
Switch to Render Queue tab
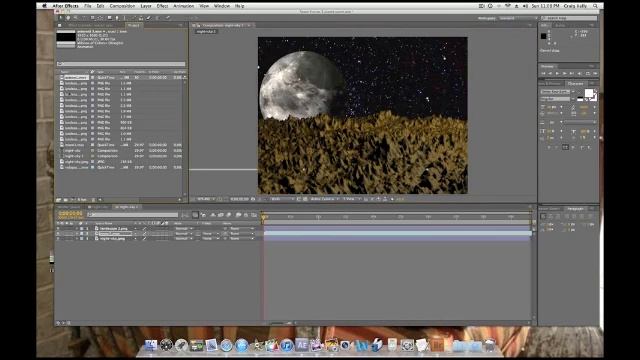tap(69, 207)
